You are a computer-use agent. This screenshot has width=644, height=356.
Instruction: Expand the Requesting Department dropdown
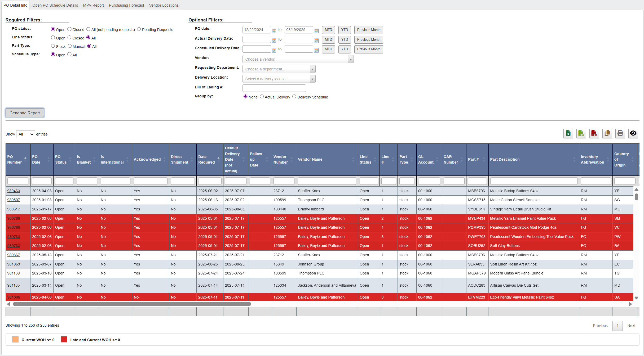tap(279, 69)
